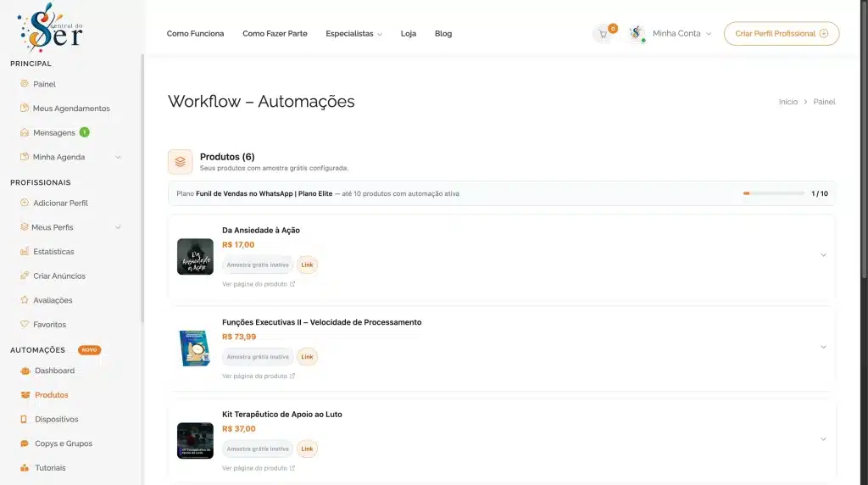Click the Adicionar Perfil plus icon
Screen dimensions: 868x485
coord(25,203)
